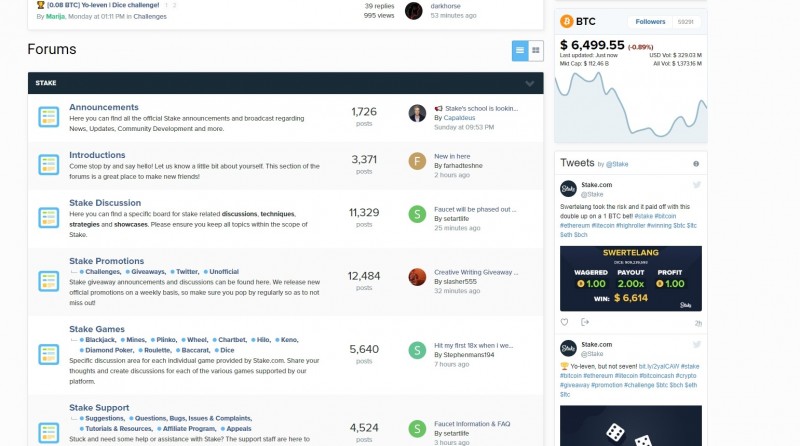Open latest post 'New in here'

click(x=452, y=157)
